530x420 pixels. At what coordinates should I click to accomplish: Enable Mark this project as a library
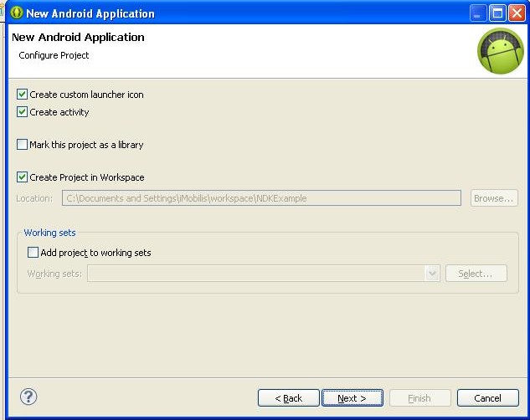(x=22, y=145)
